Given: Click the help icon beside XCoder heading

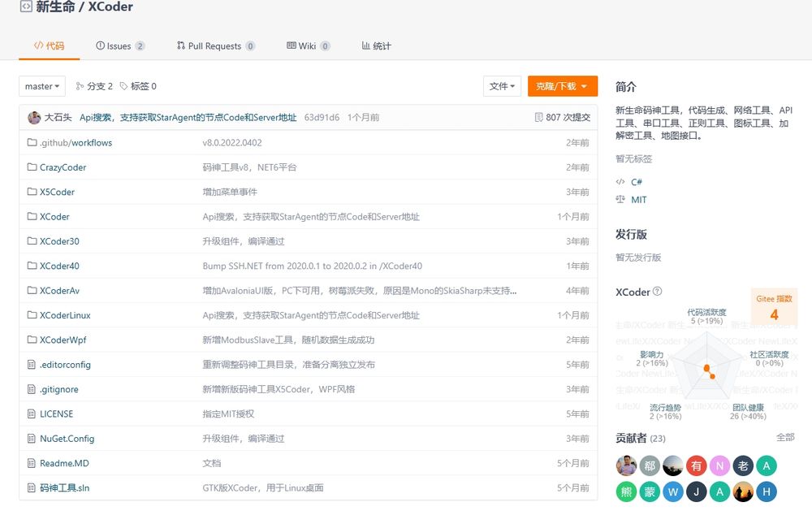Looking at the screenshot, I should (657, 292).
